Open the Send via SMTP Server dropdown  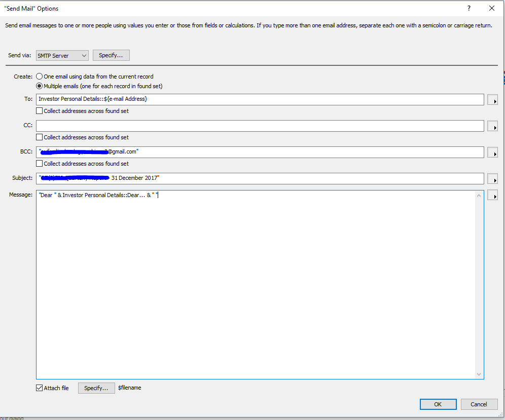pyautogui.click(x=62, y=56)
